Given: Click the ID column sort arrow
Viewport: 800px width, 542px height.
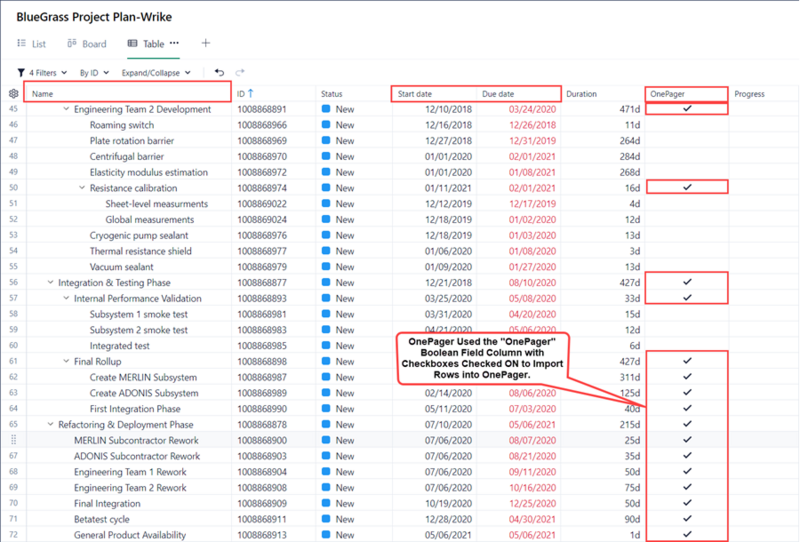Looking at the screenshot, I should tap(251, 93).
